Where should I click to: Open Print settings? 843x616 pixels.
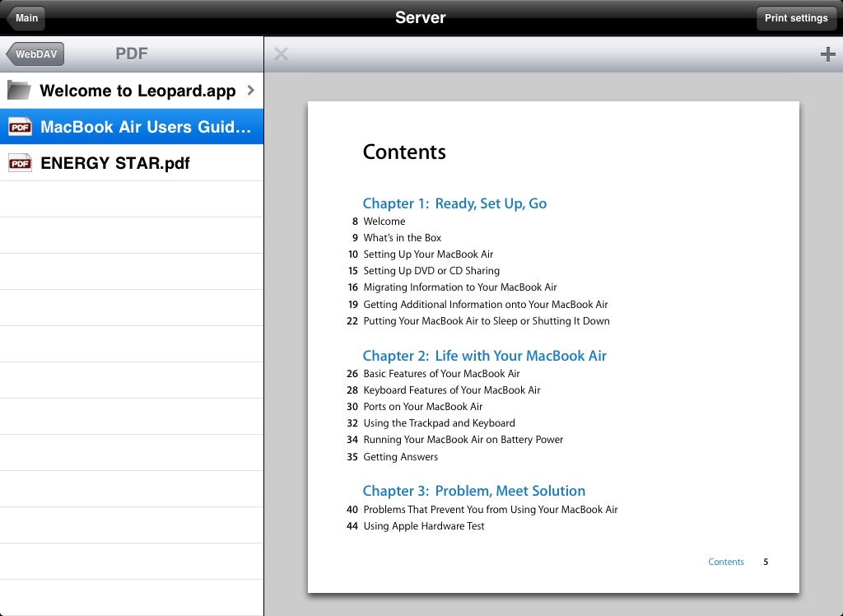796,18
